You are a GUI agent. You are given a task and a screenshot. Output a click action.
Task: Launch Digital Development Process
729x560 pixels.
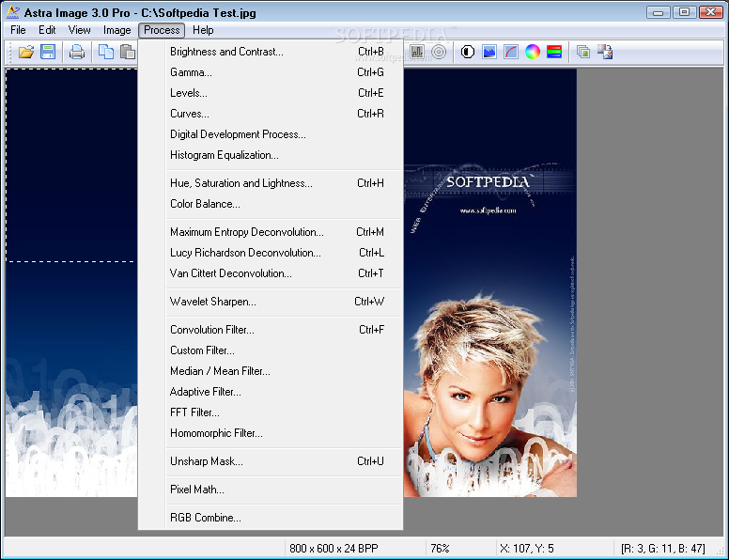pyautogui.click(x=271, y=134)
